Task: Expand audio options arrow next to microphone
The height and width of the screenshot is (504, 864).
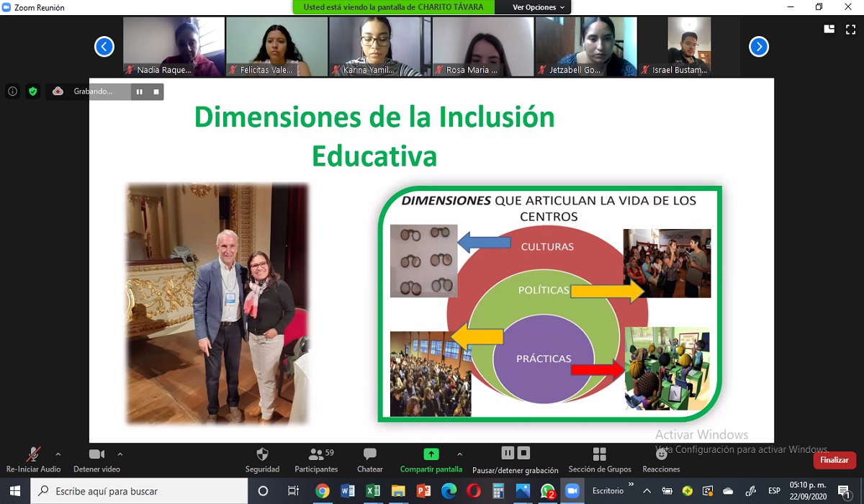Action: 58,454
